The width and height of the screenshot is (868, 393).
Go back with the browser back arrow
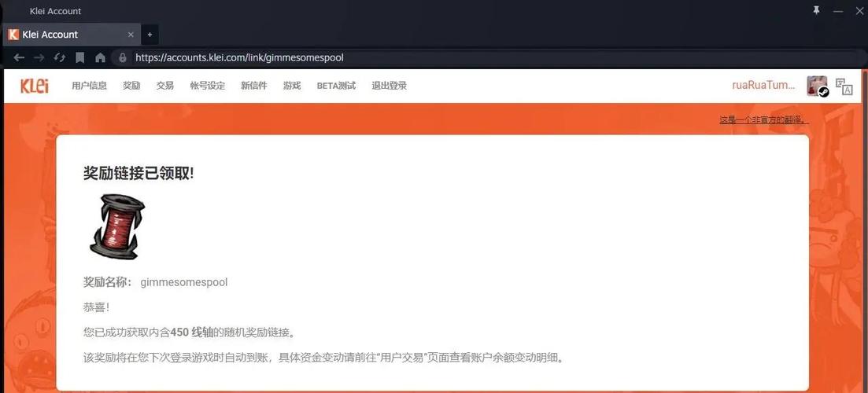tap(19, 57)
